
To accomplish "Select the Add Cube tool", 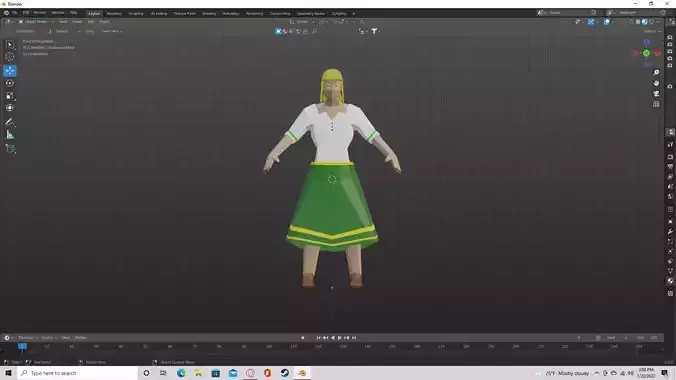I will [x=10, y=149].
